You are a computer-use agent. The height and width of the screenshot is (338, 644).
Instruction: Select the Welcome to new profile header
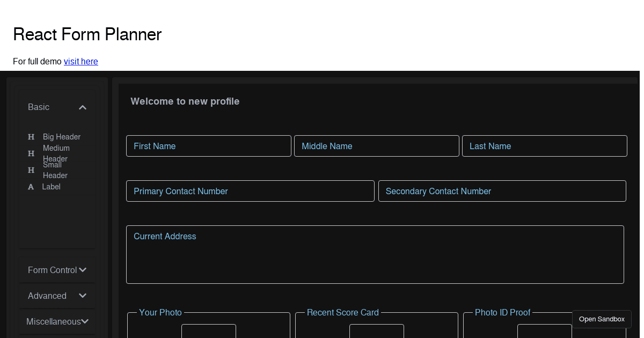click(x=185, y=101)
